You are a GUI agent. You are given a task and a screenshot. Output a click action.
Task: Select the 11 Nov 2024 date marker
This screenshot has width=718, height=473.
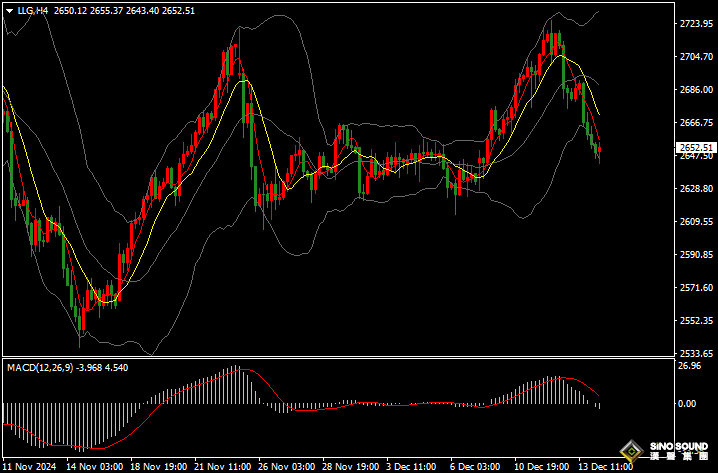click(30, 467)
